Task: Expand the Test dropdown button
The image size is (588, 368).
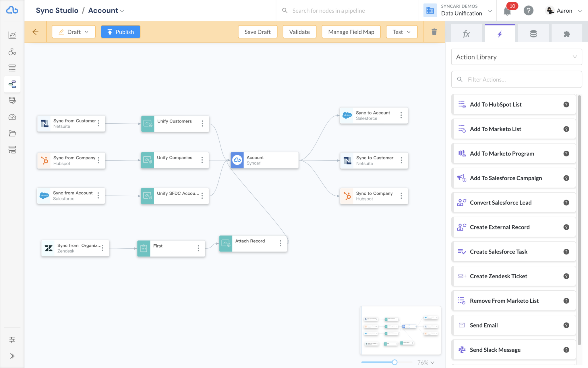Action: pos(402,32)
